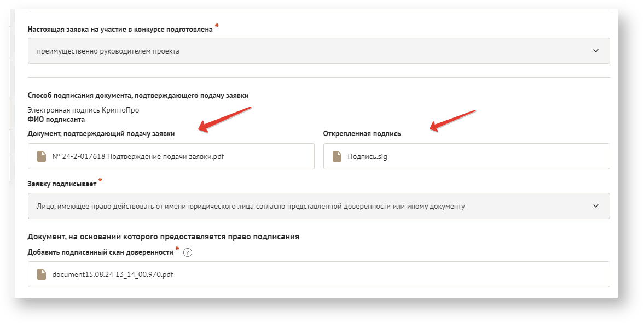Click the 'Документ, подтверждающий подачу заявки' label
This screenshot has height=324, width=644.
(105, 134)
